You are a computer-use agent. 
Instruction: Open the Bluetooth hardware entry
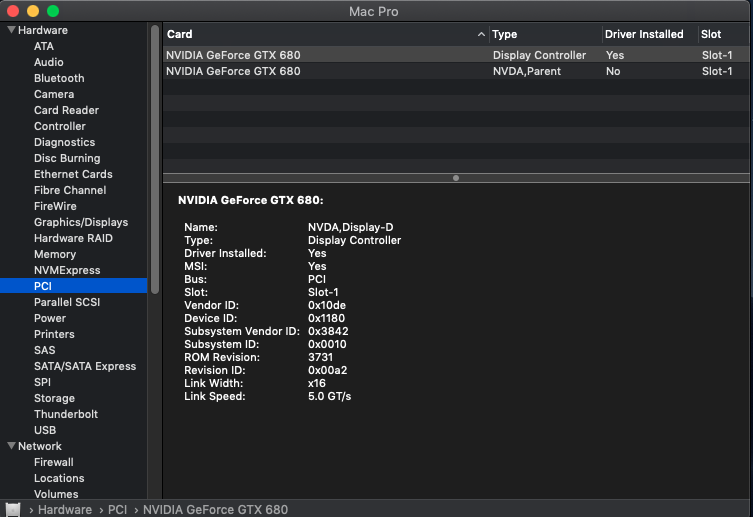(59, 78)
